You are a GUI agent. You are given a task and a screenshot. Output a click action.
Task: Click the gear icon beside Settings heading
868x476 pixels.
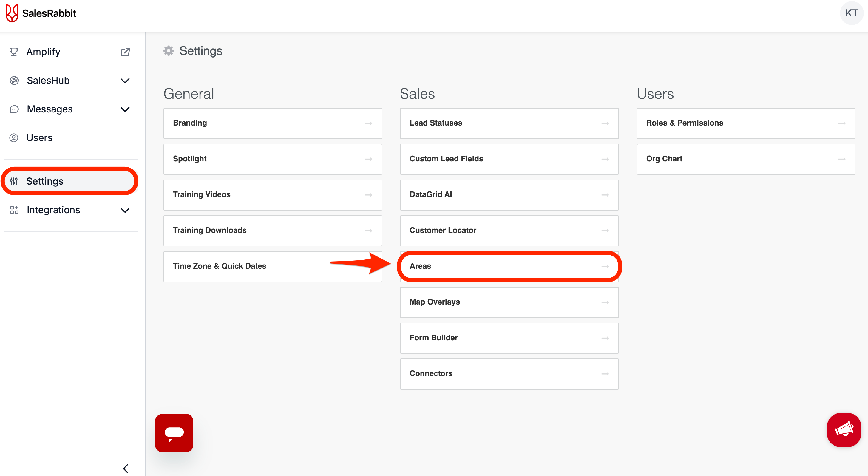(169, 51)
